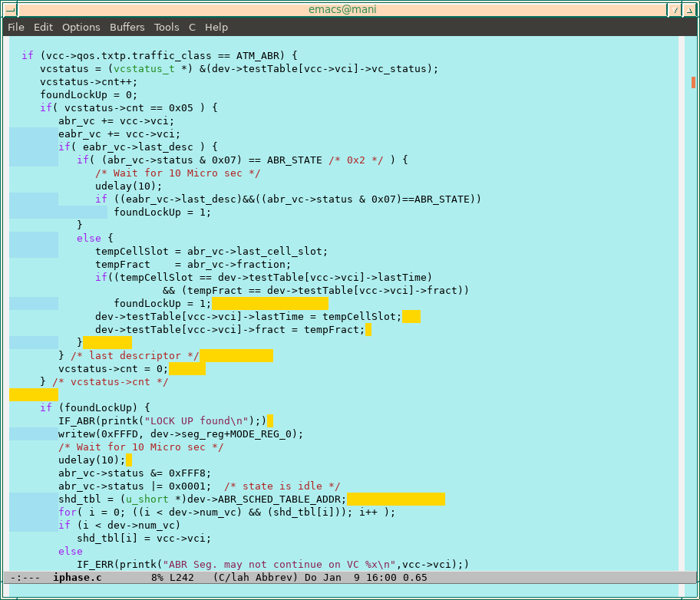Click the window menu button at title bar left
This screenshot has width=700, height=600.
[10, 9]
